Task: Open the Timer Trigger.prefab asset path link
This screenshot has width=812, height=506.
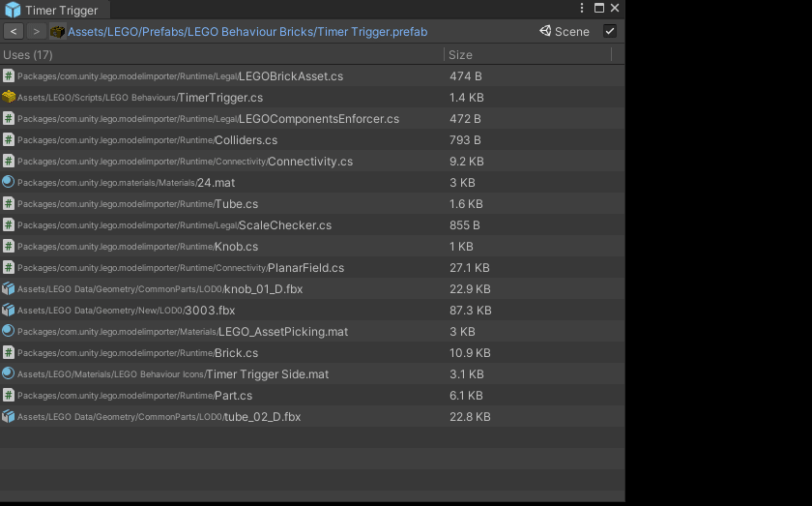Action: (247, 32)
